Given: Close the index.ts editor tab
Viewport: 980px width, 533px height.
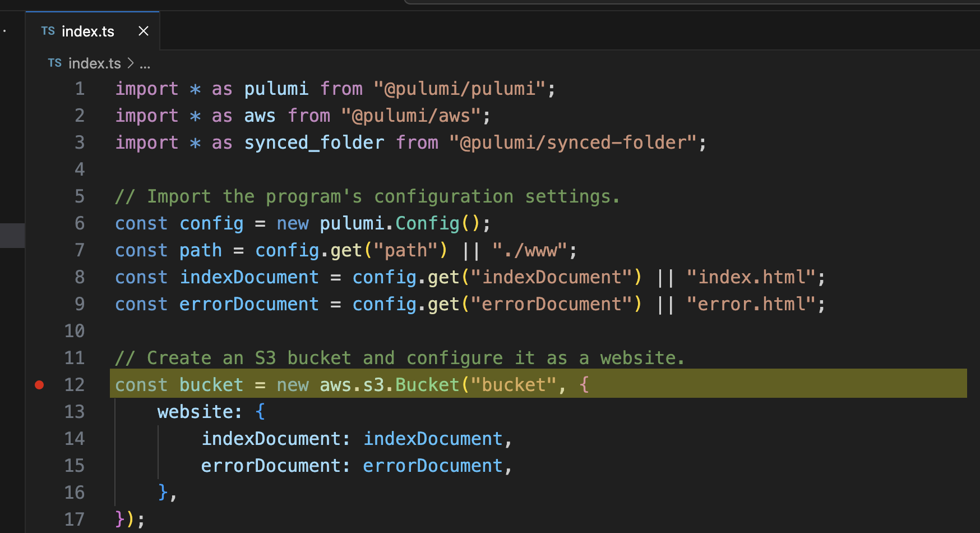Looking at the screenshot, I should click(144, 31).
